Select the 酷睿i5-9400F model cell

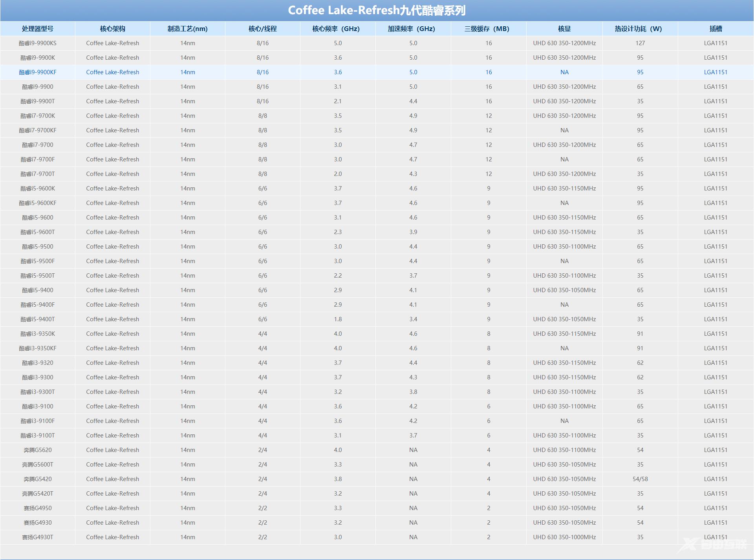coord(38,305)
